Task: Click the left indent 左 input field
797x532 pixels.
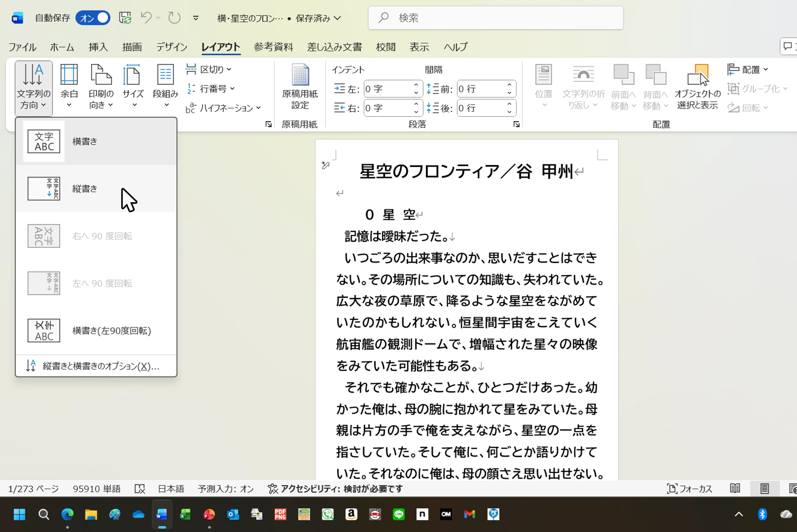Action: 388,89
